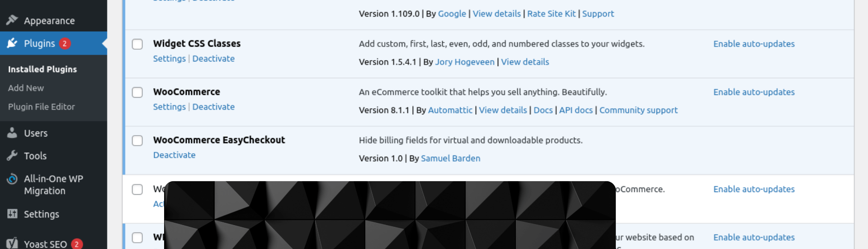Click Rate Site Kit link
Screen dimensions: 868x249
coord(552,14)
